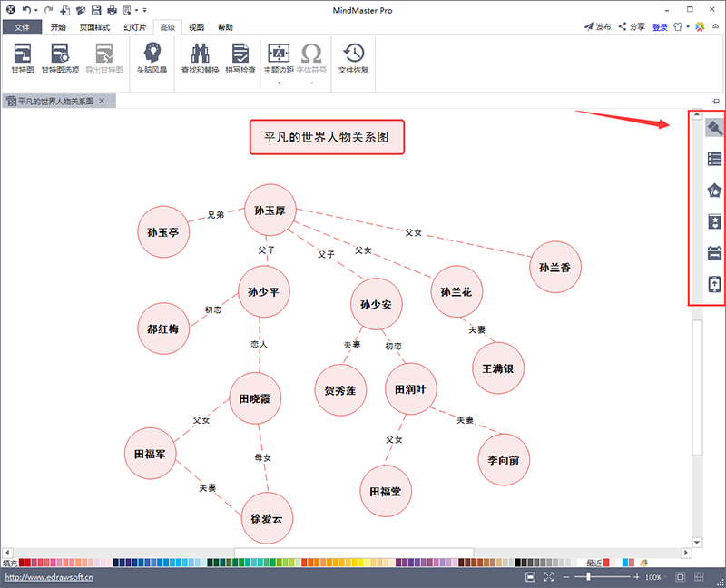Open the File (文件) menu
726x588 pixels.
pos(22,27)
